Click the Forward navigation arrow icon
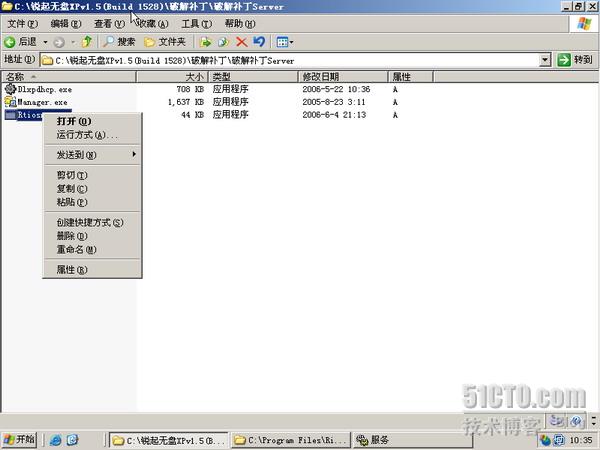This screenshot has width=600, height=450. pyautogui.click(x=59, y=42)
